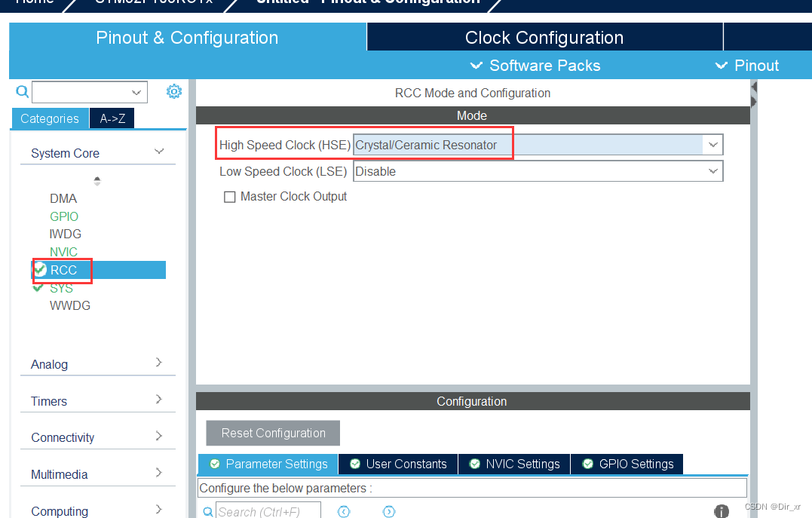Open the NVIC Settings tab
This screenshot has height=518, width=812.
click(x=514, y=464)
